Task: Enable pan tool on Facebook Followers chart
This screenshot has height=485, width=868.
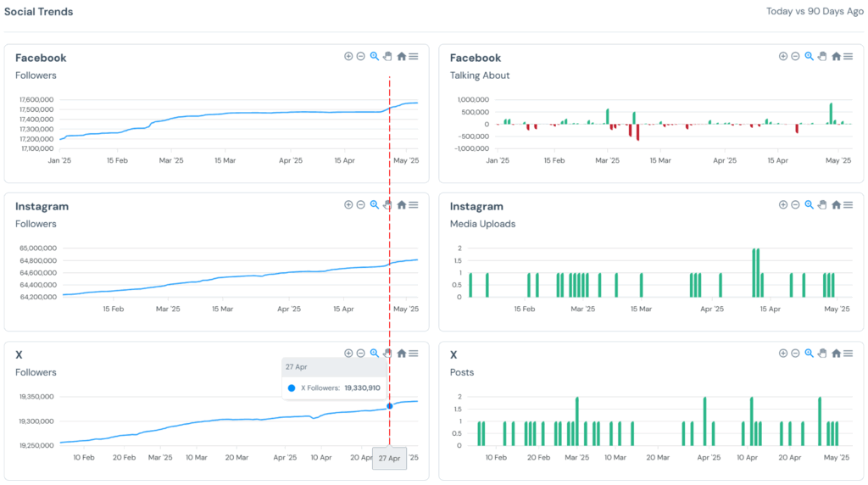Action: click(x=387, y=57)
